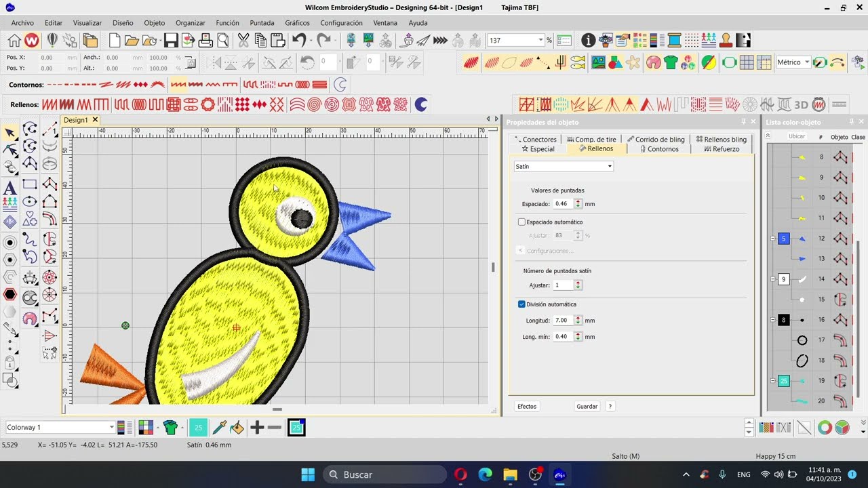The width and height of the screenshot is (868, 488).
Task: Click the 3D fill stitch icon
Action: [801, 105]
